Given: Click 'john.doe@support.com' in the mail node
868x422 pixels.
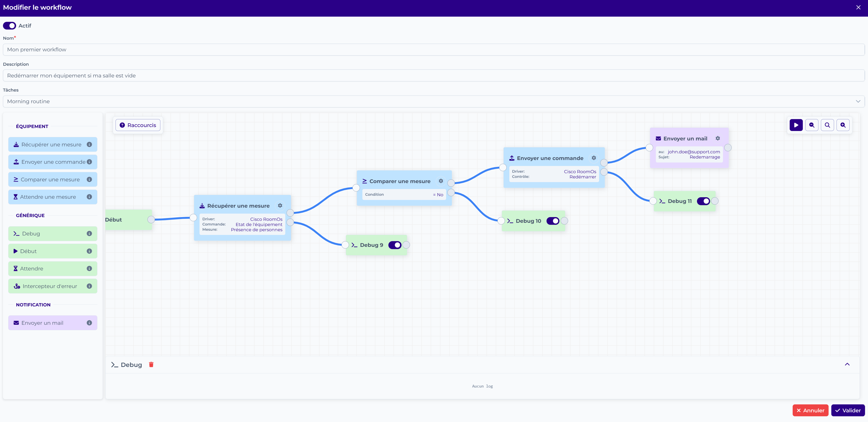Looking at the screenshot, I should (694, 152).
